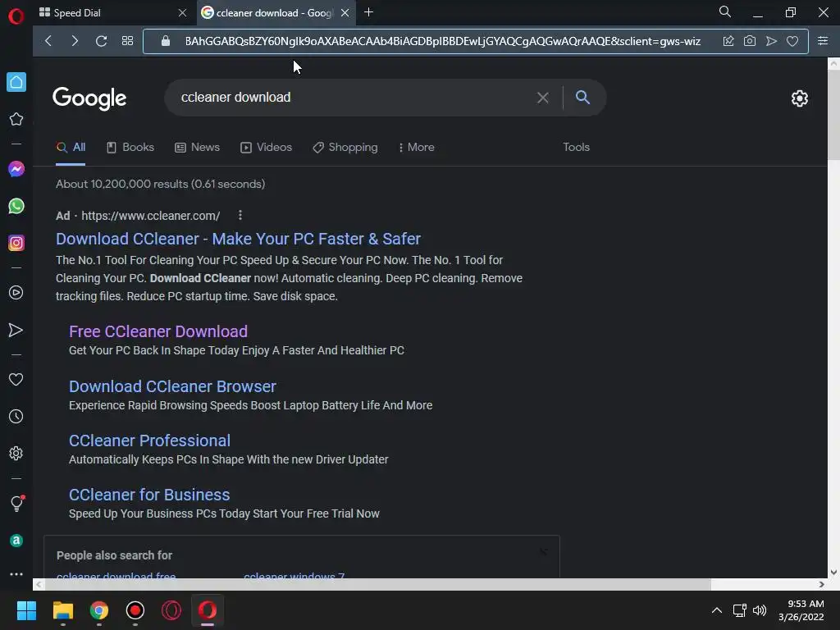Close the ccleaner download tab
Image resolution: width=840 pixels, height=630 pixels.
[x=345, y=13]
